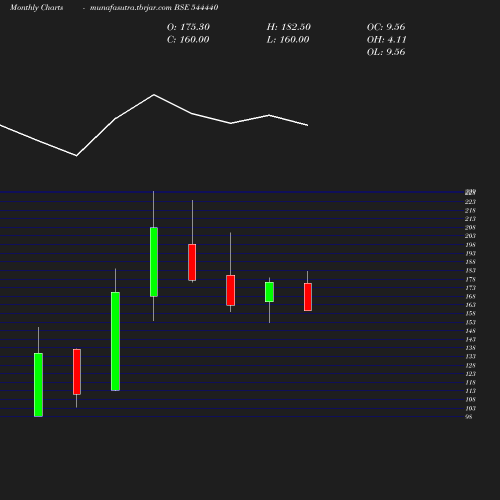The height and width of the screenshot is (500, 500).
Task: Select the low value L: 160.00
Action: pos(288,40)
